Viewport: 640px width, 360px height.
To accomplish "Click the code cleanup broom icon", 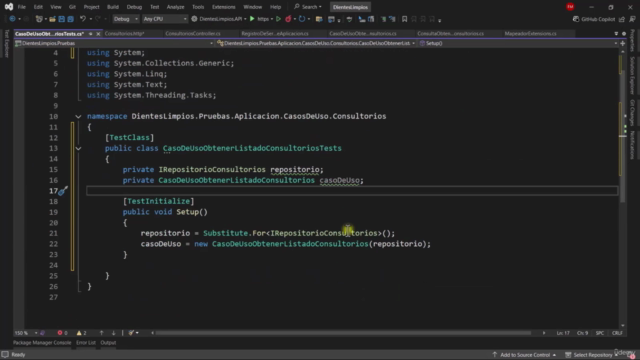I will (131, 333).
